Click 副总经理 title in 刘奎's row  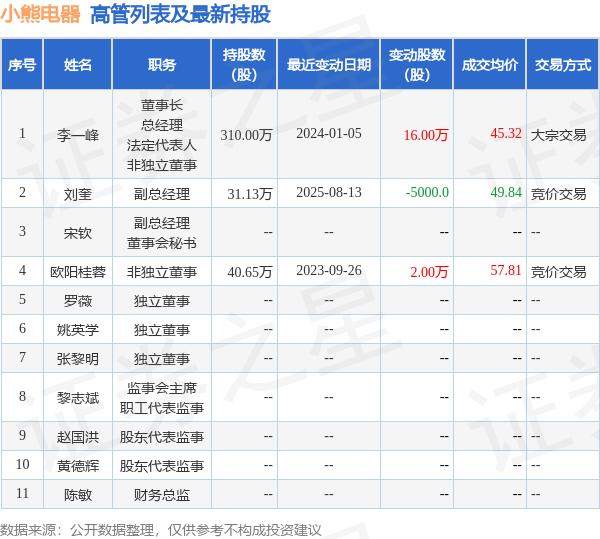pos(161,194)
